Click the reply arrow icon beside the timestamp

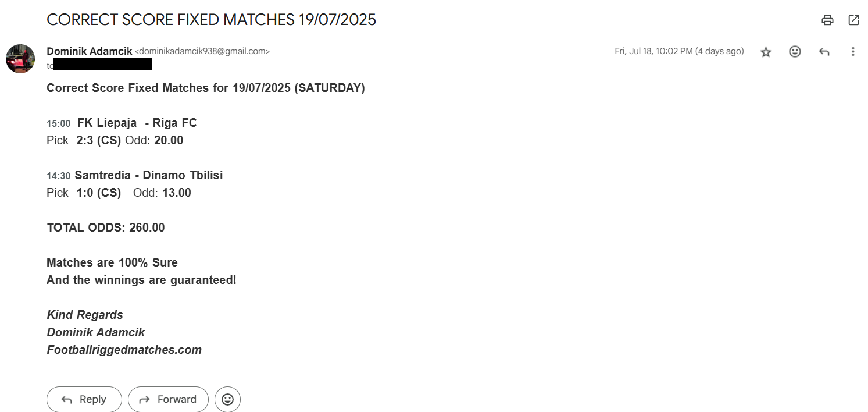tap(824, 52)
